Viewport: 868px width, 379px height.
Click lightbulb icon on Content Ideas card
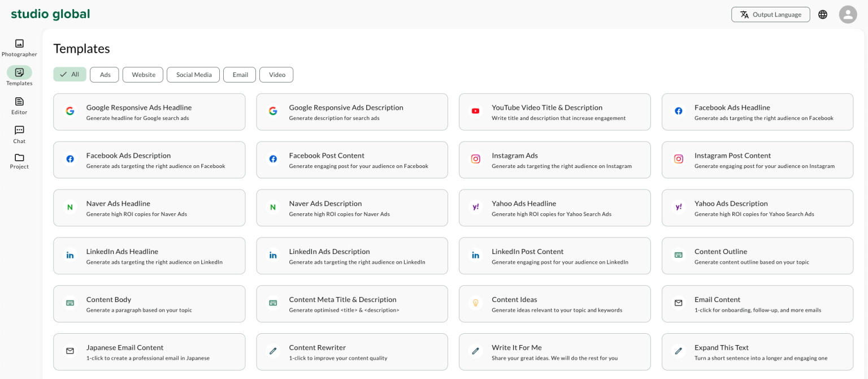476,303
